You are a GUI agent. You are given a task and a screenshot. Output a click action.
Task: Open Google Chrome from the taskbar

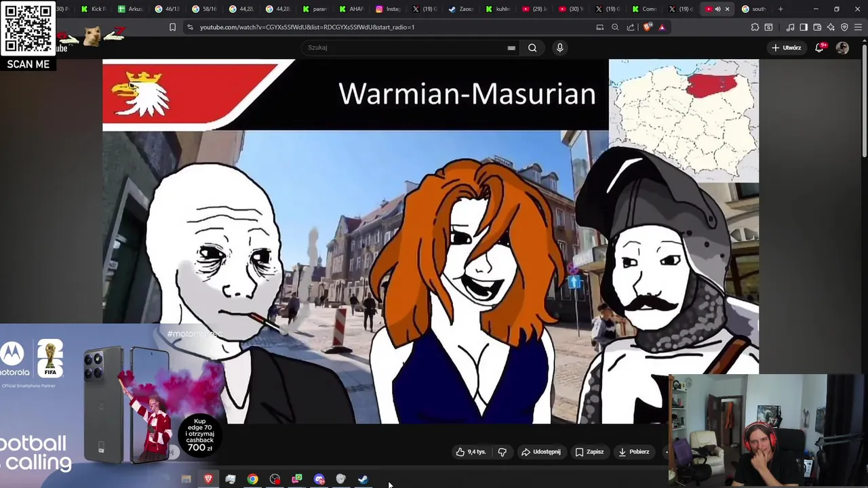tap(252, 479)
